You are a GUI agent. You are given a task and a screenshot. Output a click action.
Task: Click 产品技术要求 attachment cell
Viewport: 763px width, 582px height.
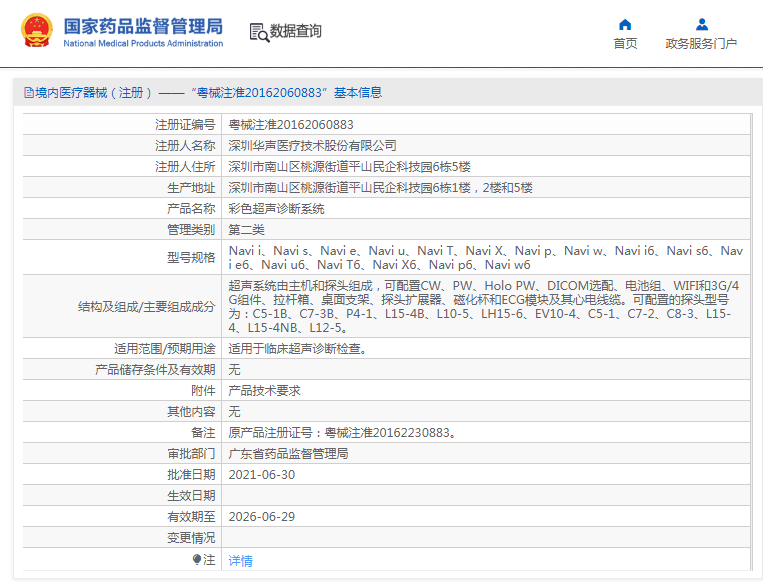(x=486, y=390)
